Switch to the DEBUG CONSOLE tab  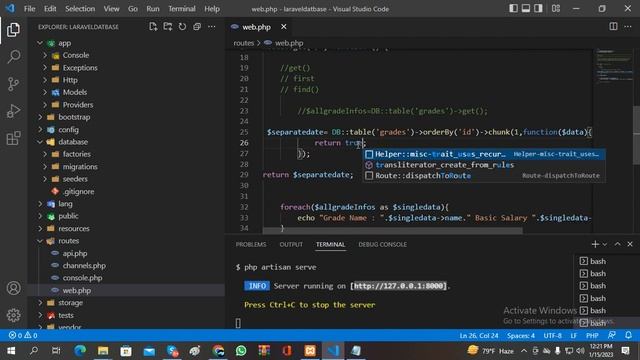[x=382, y=244]
